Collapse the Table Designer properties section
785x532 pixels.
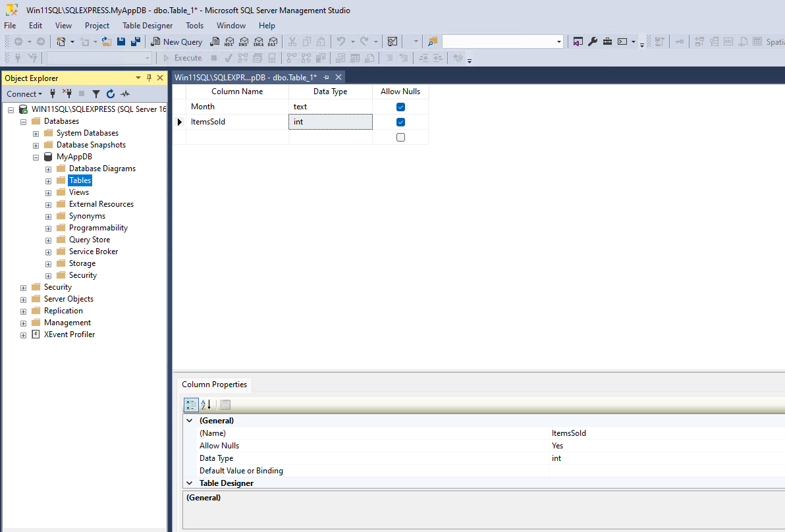[x=190, y=483]
